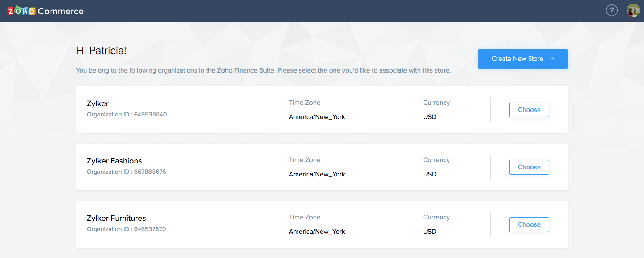The width and height of the screenshot is (644, 258).
Task: Click Zylker's America/New_York time zone value
Action: pos(317,117)
